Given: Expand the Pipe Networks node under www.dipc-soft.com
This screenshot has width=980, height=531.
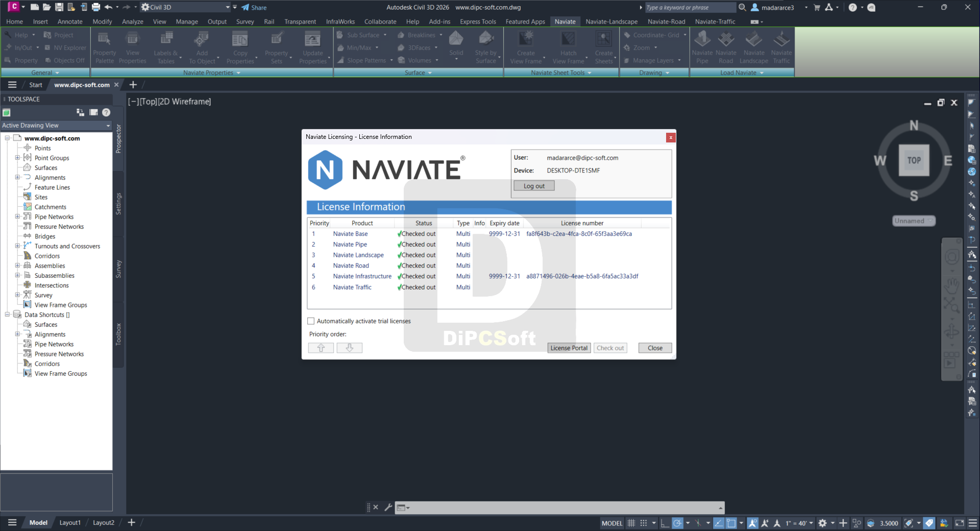Looking at the screenshot, I should tap(17, 216).
